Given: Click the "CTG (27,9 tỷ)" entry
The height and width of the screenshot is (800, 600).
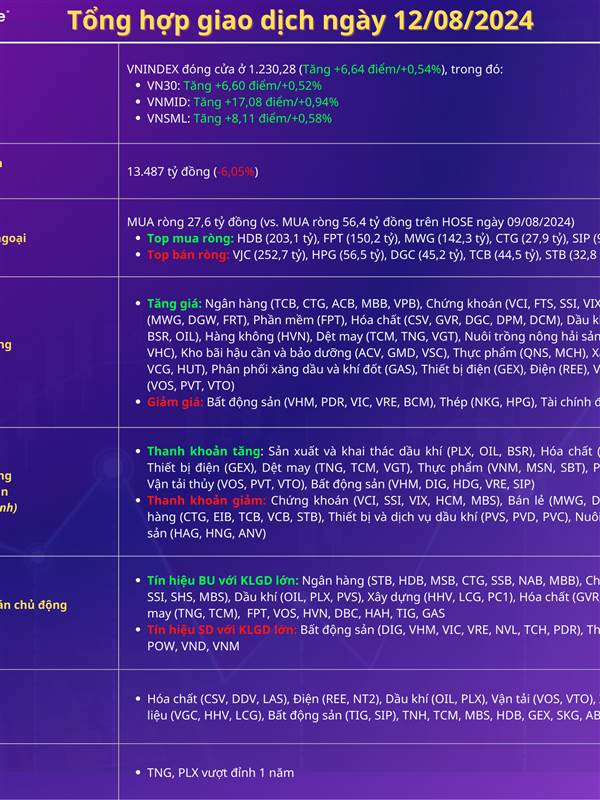Looking at the screenshot, I should click(532, 238).
